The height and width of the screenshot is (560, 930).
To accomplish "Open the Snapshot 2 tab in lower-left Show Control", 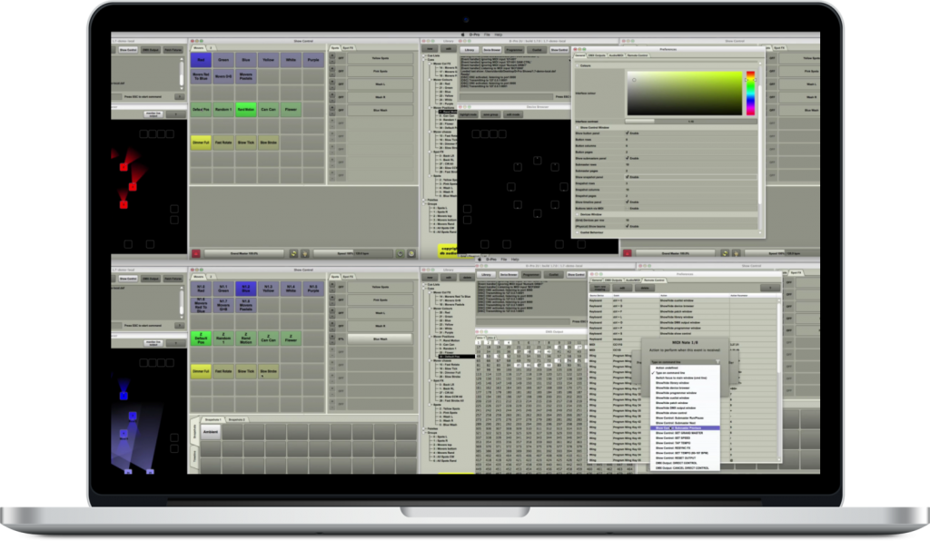I will click(237, 419).
